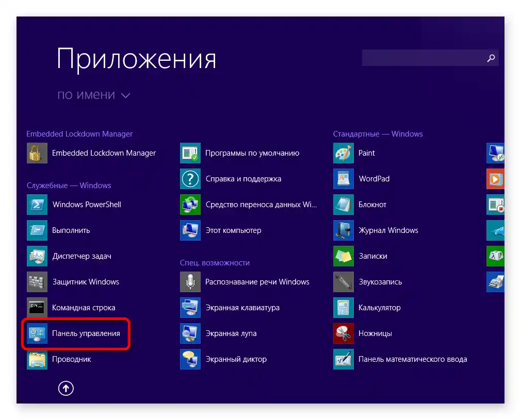The width and height of the screenshot is (521, 420).
Task: Click the Блокнот notepad icon
Action: pos(344,205)
